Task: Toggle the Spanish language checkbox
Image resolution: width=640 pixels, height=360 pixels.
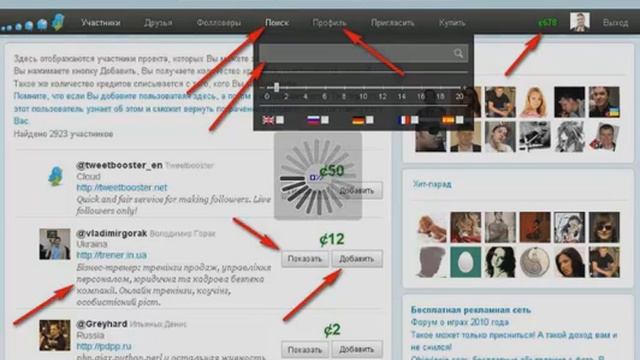Action: coord(460,120)
